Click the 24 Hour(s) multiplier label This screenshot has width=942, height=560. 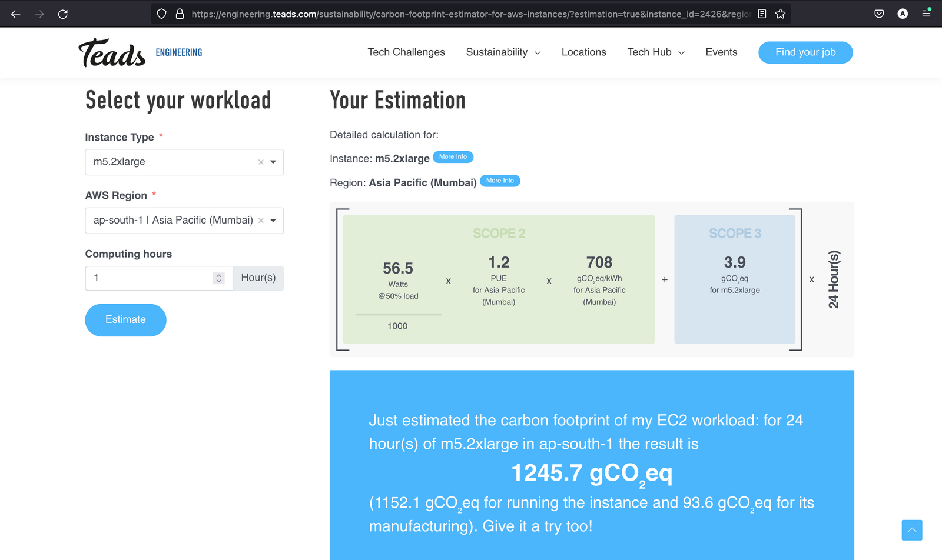coord(834,279)
